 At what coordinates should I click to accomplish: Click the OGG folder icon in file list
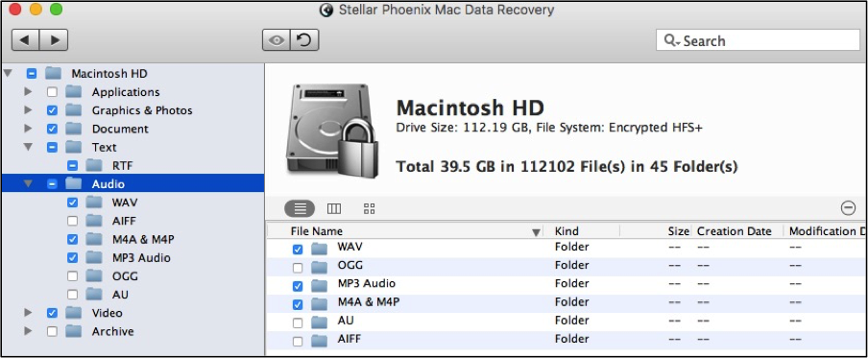(320, 267)
